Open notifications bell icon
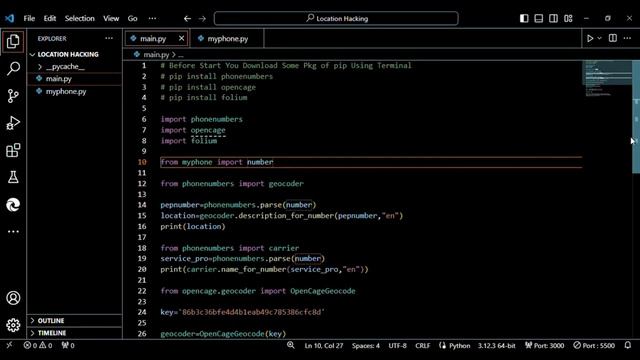640x360 pixels. pos(628,345)
